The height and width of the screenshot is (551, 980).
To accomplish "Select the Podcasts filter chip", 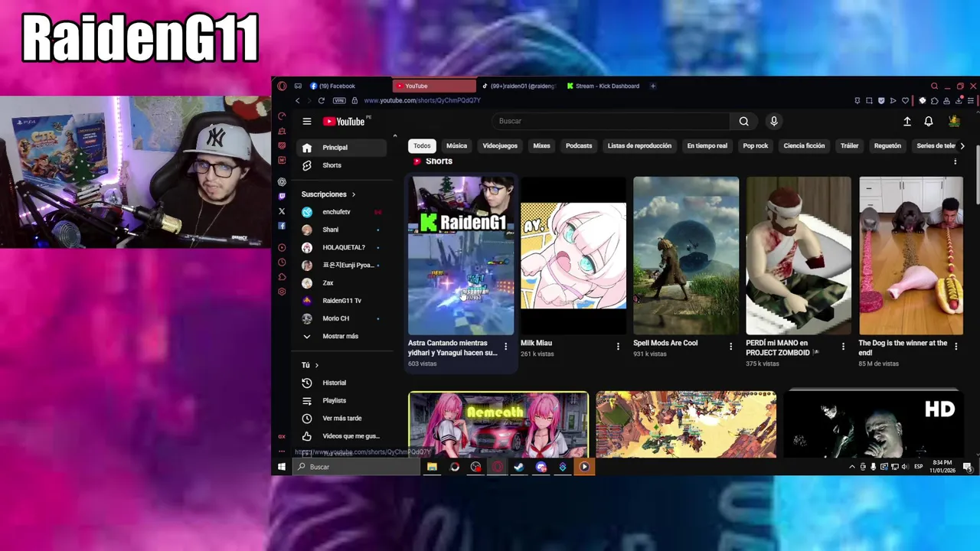I will (579, 145).
